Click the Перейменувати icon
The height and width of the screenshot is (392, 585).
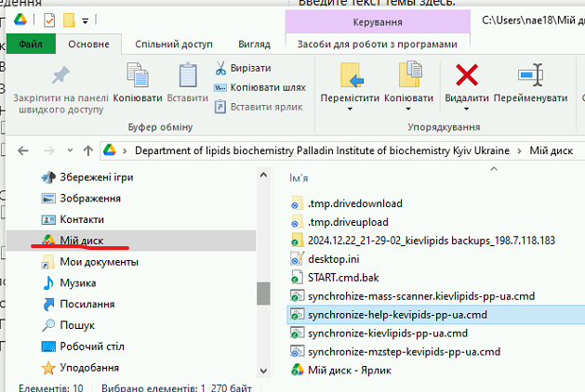pos(530,74)
